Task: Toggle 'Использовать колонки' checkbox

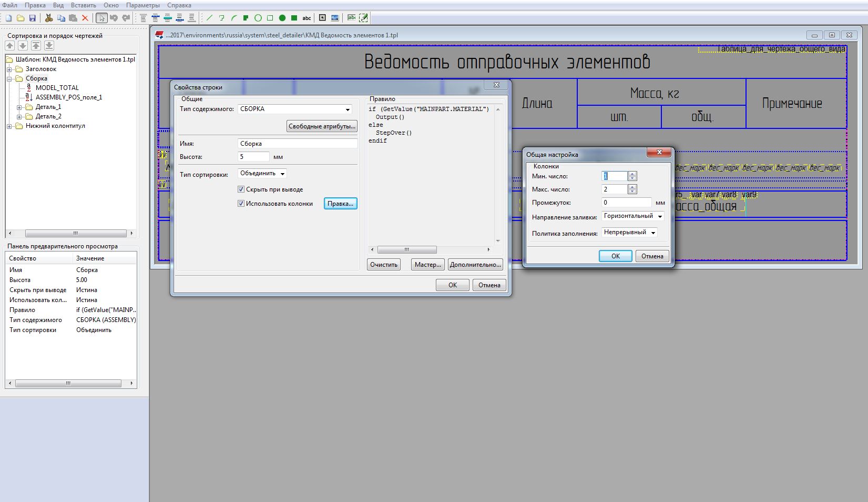Action: (x=241, y=204)
